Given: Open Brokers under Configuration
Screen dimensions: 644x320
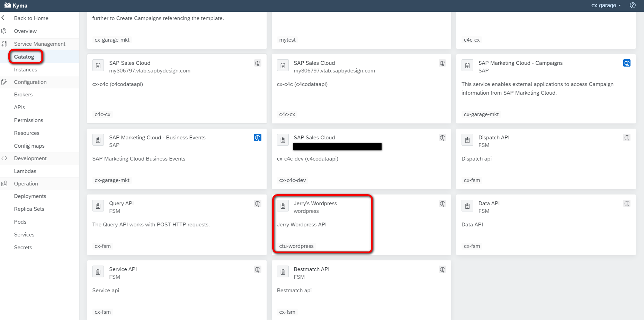Looking at the screenshot, I should pos(23,94).
